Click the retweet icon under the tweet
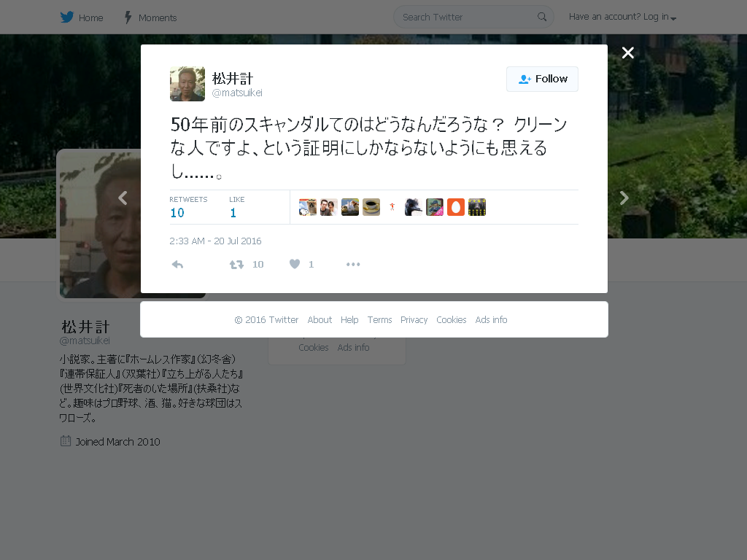Viewport: 747px width, 560px height. [x=236, y=264]
